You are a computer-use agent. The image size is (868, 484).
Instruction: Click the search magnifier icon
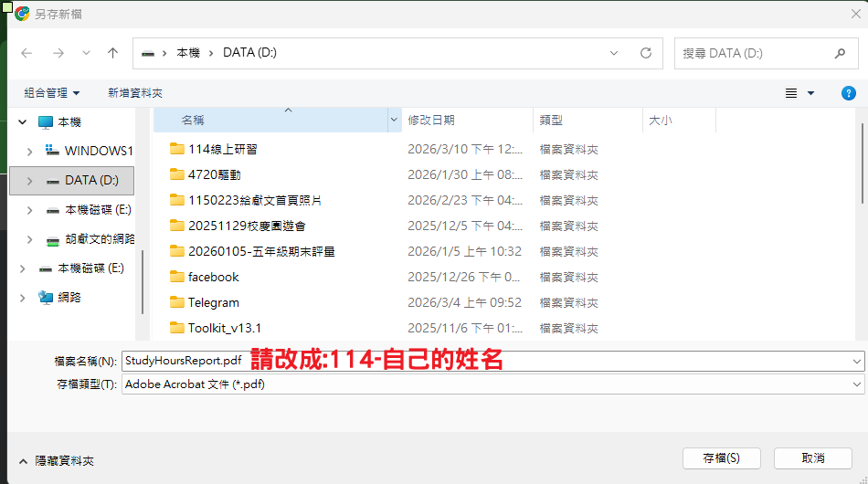(841, 54)
